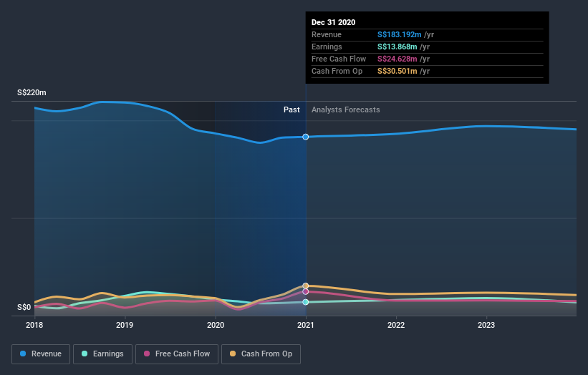Click the S$13.868m earnings value
Screen dimensions: 588x375
(x=397, y=47)
